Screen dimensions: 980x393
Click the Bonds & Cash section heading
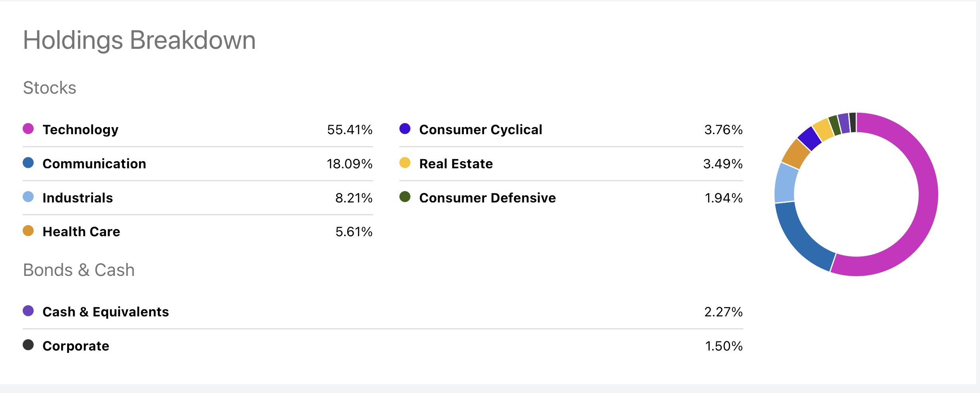[79, 270]
